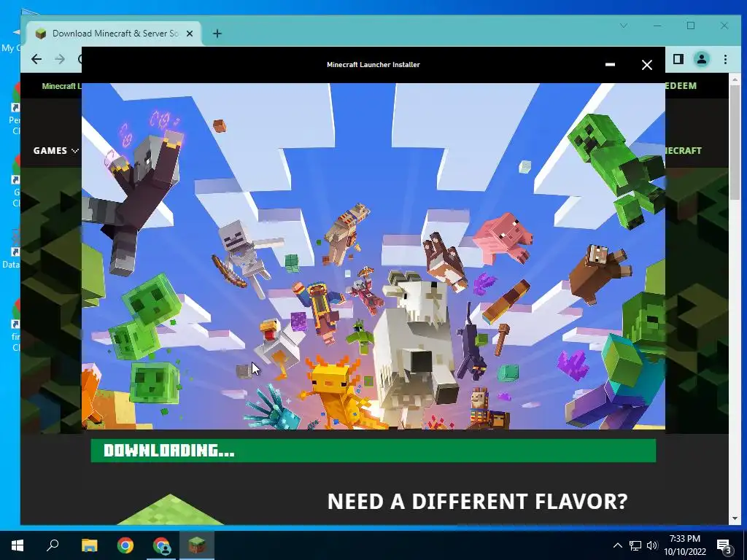Viewport: 747px width, 560px height.
Task: Open File Explorer from taskbar
Action: tap(89, 545)
